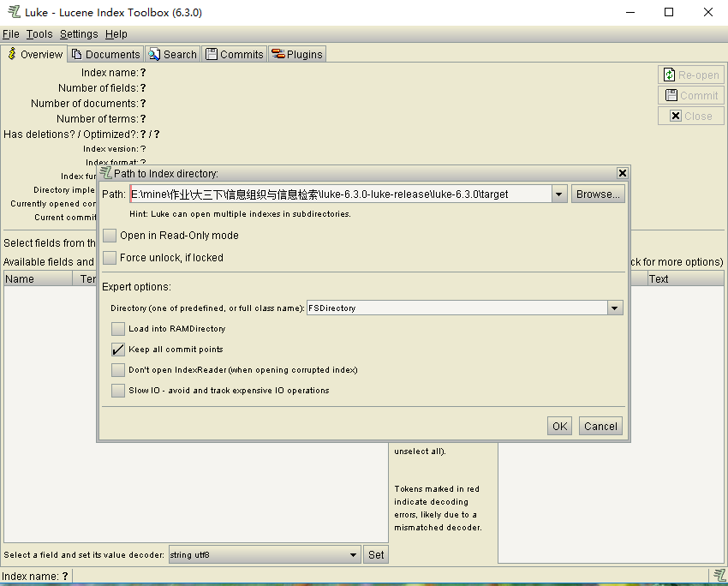Click the Luke icon in the Path dialog title
Image resolution: width=728 pixels, height=586 pixels.
pyautogui.click(x=106, y=173)
